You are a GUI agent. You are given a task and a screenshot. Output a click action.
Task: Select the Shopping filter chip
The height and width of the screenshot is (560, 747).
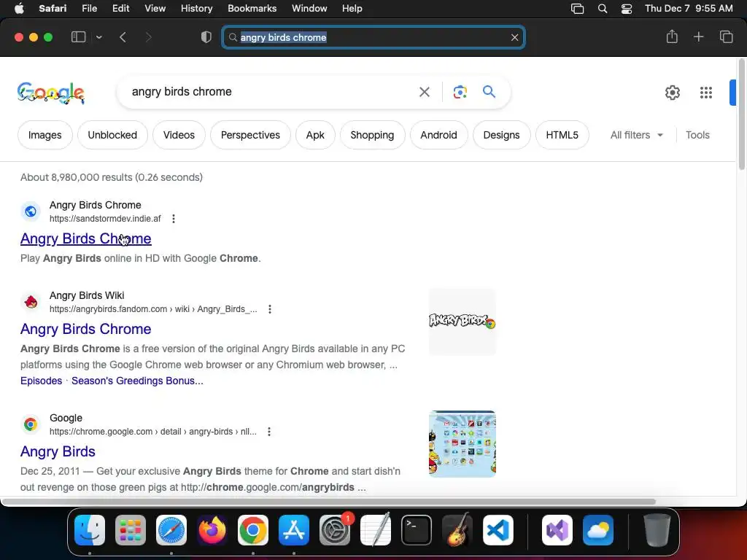tap(372, 135)
